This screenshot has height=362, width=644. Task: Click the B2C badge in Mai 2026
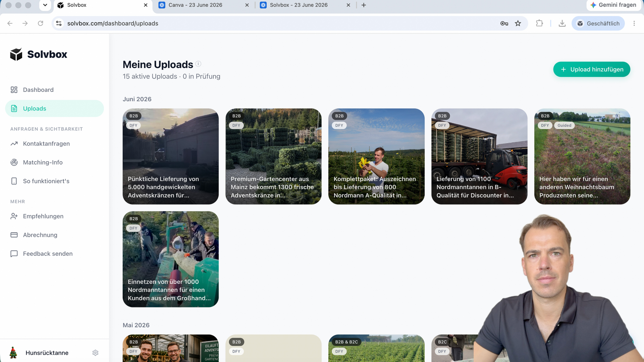point(442,342)
